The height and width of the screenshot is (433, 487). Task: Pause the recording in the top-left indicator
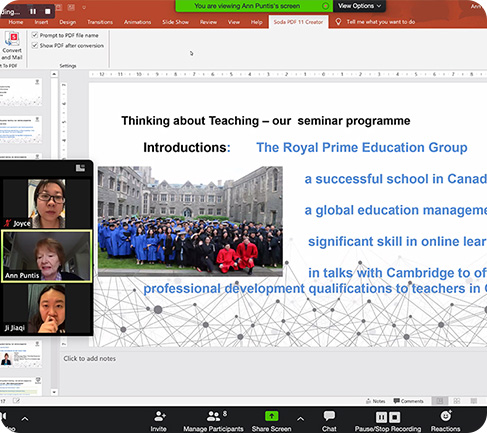(33, 11)
